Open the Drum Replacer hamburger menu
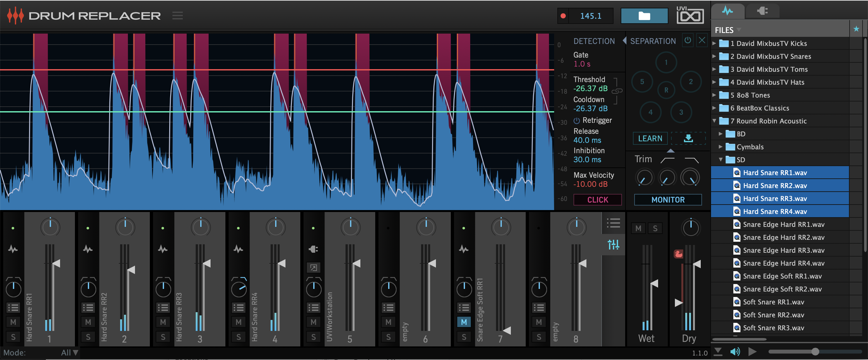The image size is (868, 360). point(178,16)
